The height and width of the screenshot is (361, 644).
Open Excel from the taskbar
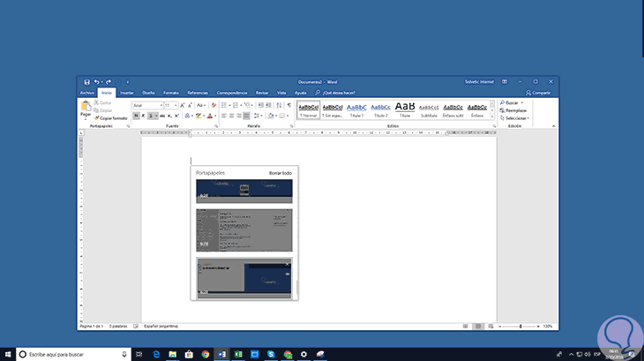238,354
